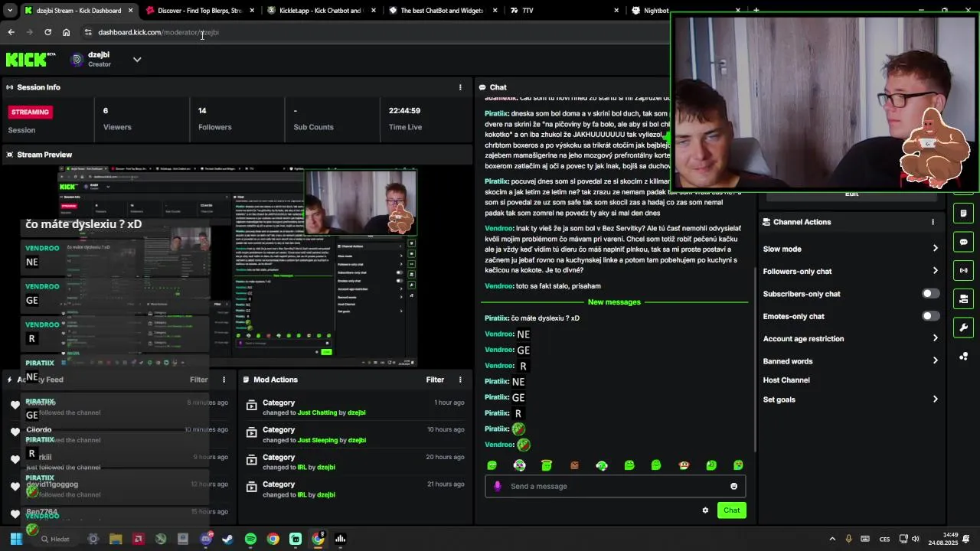980x551 pixels.
Task: Open Windows Start menu
Action: 16,539
